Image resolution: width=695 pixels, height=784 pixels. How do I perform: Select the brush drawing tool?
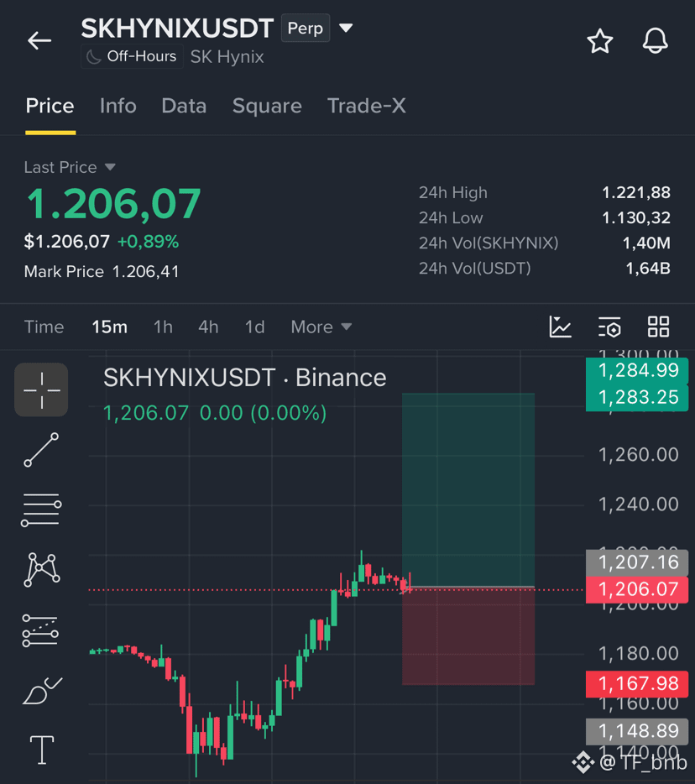coord(43,691)
